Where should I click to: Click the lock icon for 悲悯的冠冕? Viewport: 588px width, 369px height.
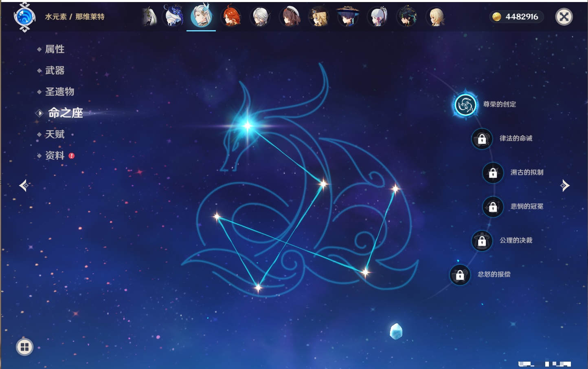click(493, 207)
